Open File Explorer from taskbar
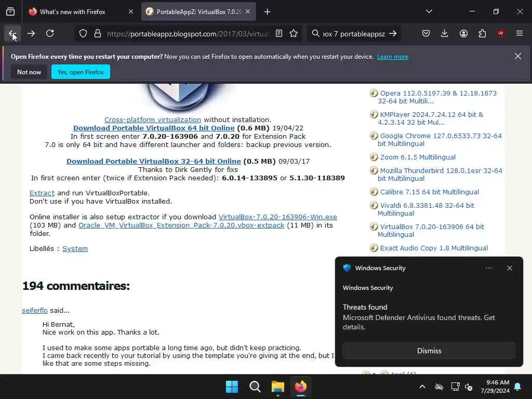The width and height of the screenshot is (532, 399). tap(278, 387)
